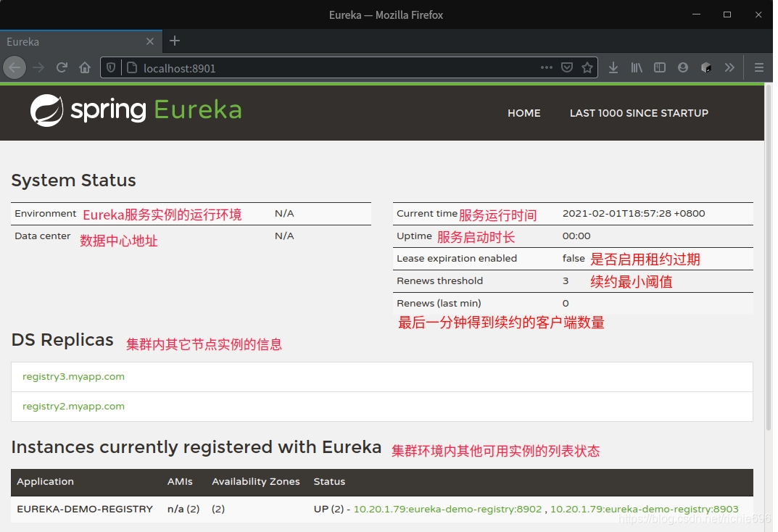Screen dimensions: 778x532
Task: Open the Firefox hamburger menu
Action: [758, 67]
